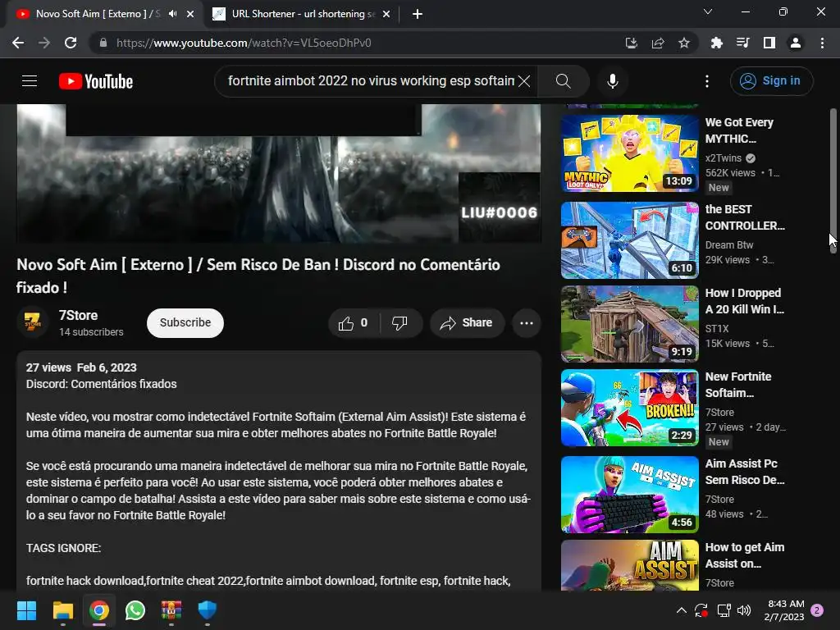
Task: Click 'Discord: Comentários fixados' description line
Action: [x=101, y=384]
